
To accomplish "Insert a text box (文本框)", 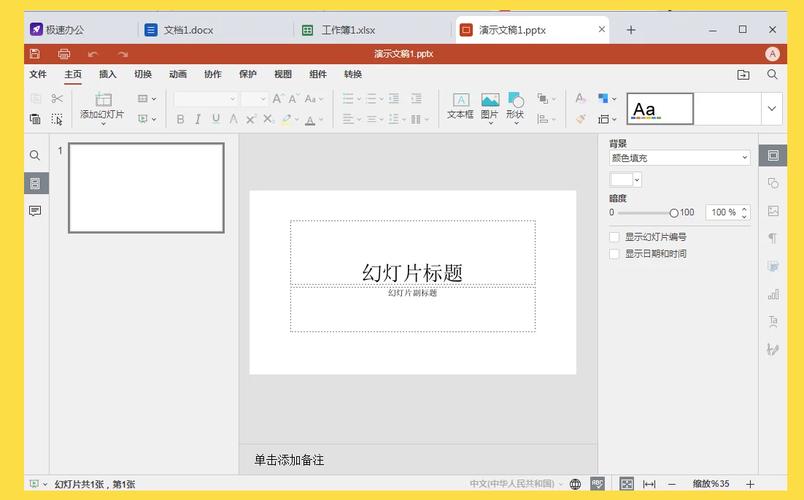I will (x=460, y=106).
